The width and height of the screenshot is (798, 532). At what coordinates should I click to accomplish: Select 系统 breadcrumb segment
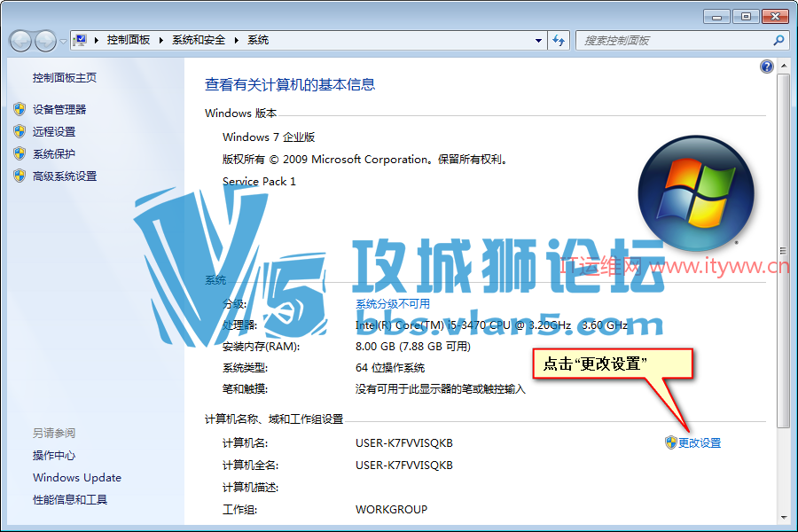258,40
